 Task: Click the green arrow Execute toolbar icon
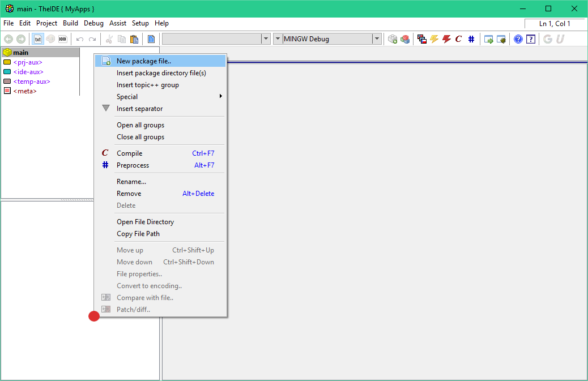488,39
